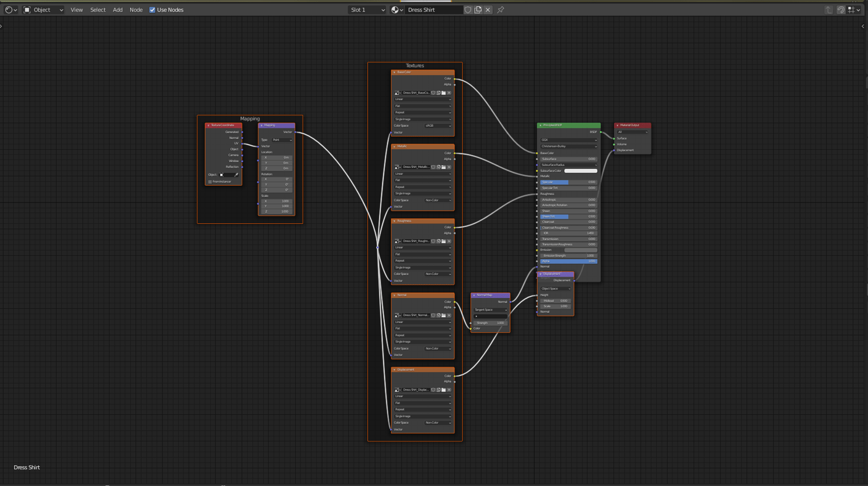
Task: Click the Mapping frame title
Action: 250,119
